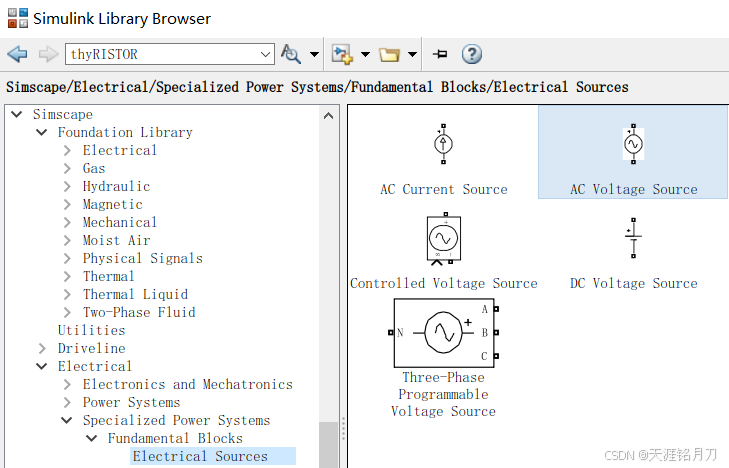Viewport: 729px width, 468px height.
Task: Click the tree panel vertical scrollbar thumb
Action: [x=328, y=445]
